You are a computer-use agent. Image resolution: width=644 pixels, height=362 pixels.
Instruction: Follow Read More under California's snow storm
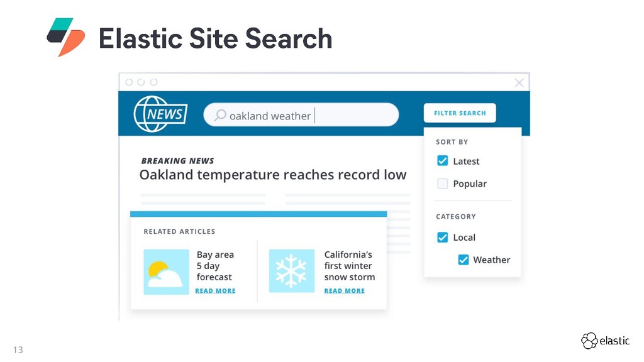(x=344, y=291)
